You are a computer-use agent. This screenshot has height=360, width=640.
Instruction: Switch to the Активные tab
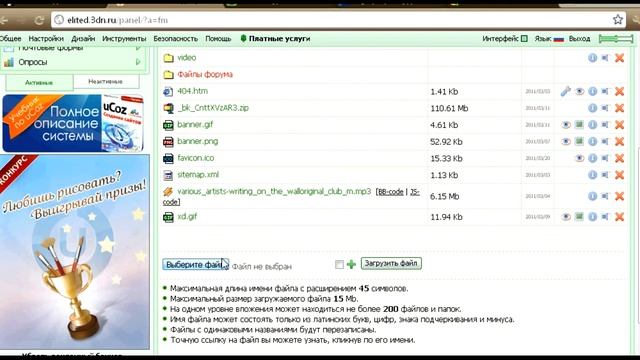(x=39, y=82)
